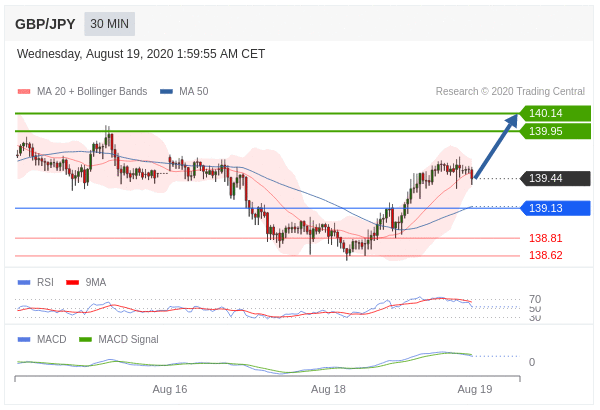Click the 30 MIN timeframe button

109,24
